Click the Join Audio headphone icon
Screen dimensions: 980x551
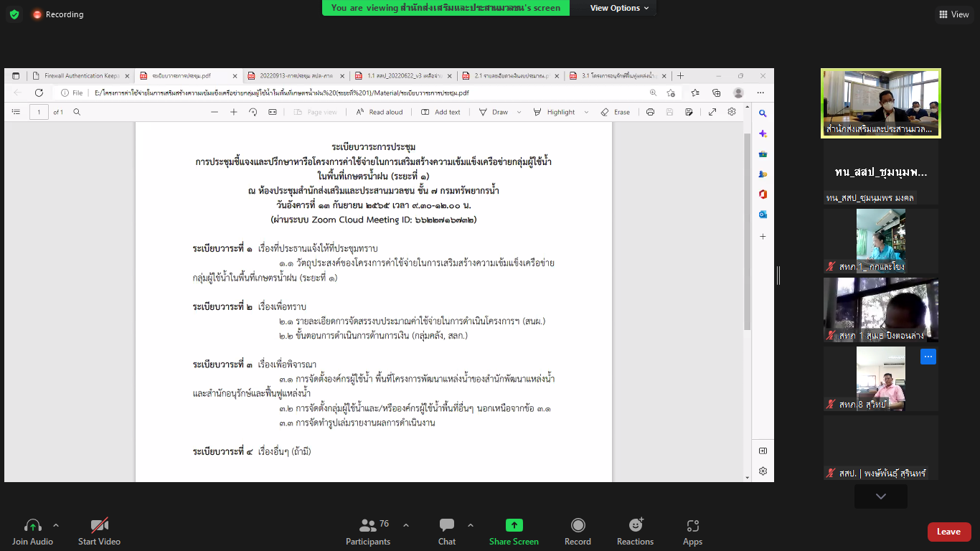click(x=32, y=526)
